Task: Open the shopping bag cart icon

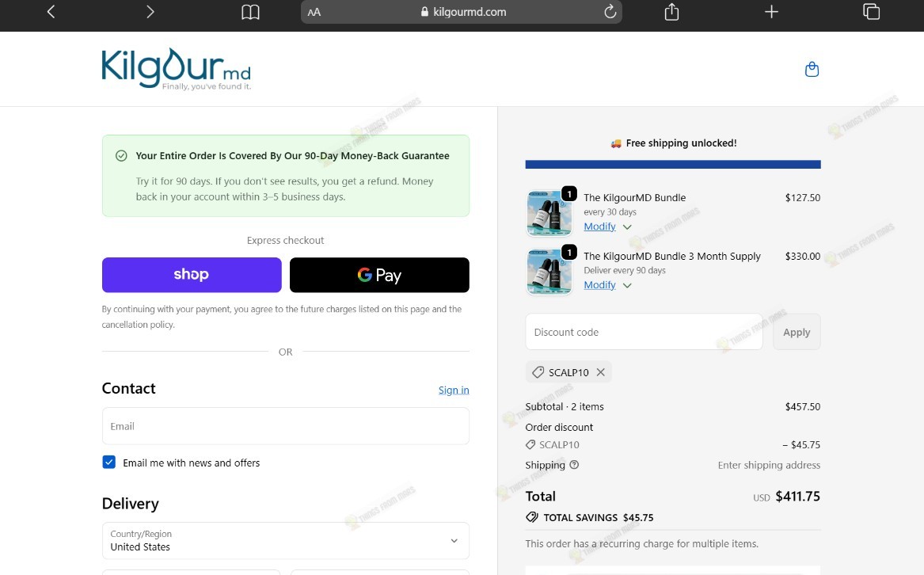Action: tap(812, 70)
